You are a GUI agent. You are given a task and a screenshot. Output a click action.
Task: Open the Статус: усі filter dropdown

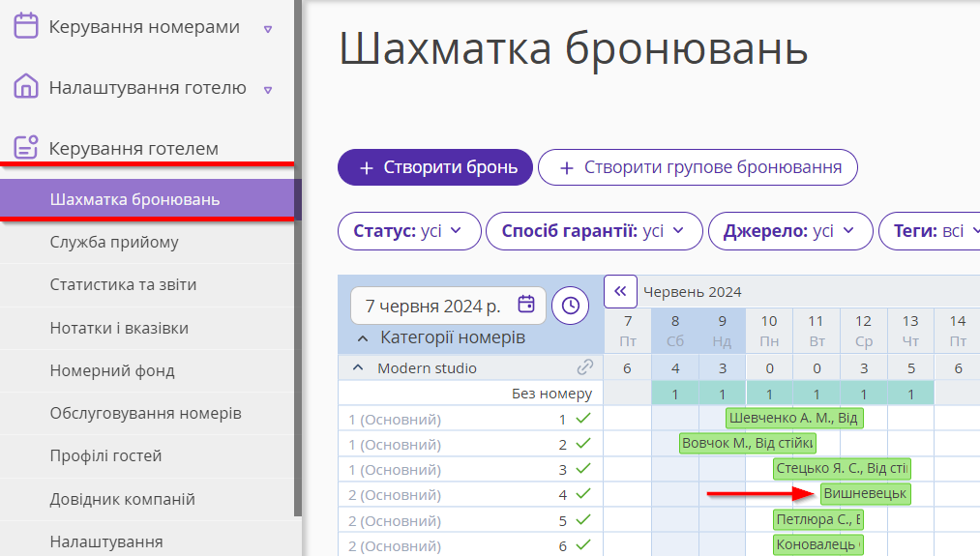(x=409, y=231)
